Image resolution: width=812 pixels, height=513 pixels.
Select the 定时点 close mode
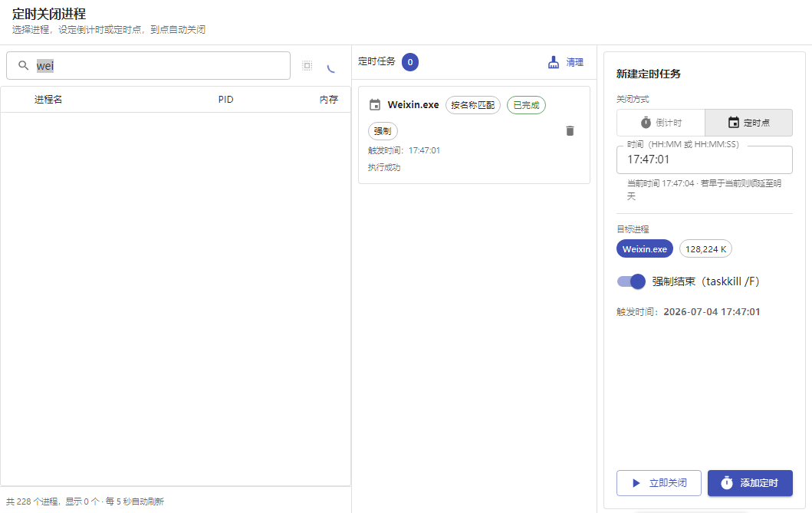tap(748, 123)
